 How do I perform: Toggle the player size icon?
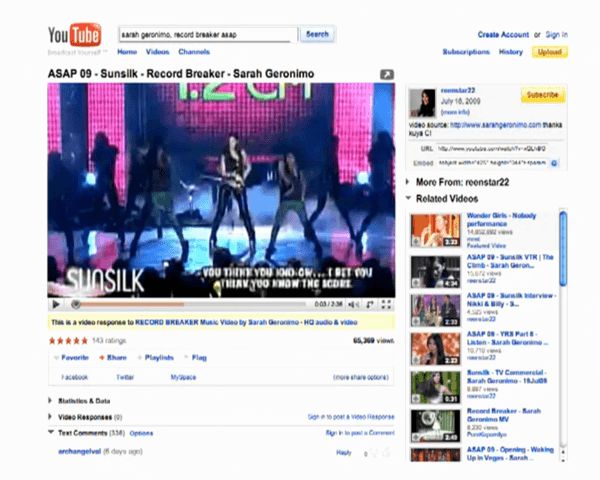[370, 305]
